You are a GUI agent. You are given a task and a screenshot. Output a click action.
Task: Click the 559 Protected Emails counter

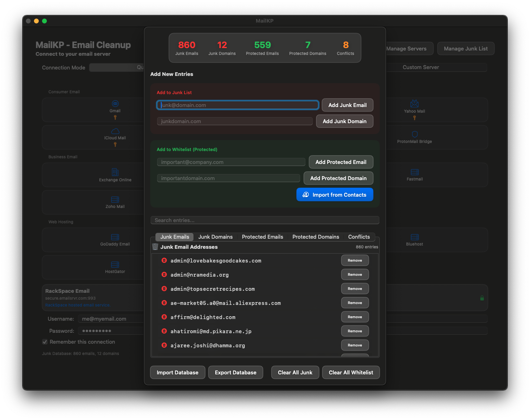(x=263, y=48)
